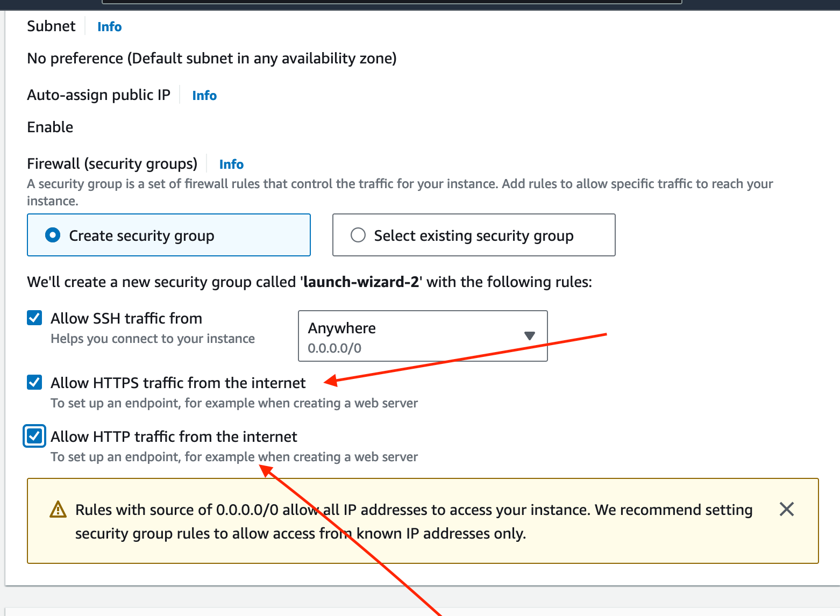This screenshot has height=616, width=840.
Task: Click Info next to Auto-assign public IP
Action: (x=204, y=96)
